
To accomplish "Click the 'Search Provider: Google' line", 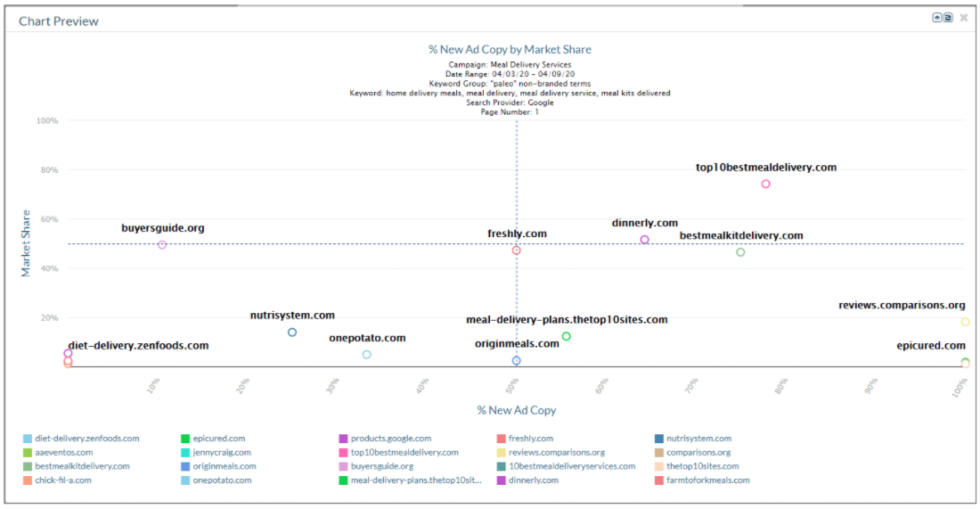I will 510,103.
